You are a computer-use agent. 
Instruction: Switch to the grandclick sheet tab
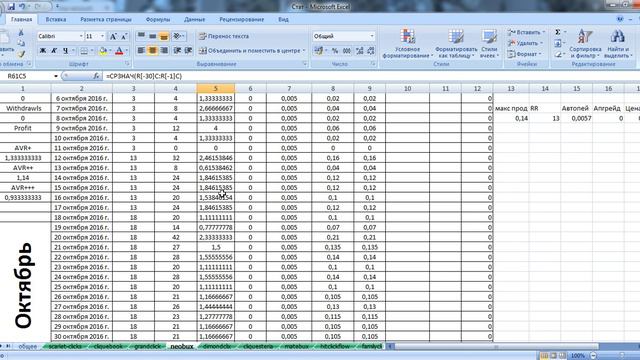tap(147, 346)
